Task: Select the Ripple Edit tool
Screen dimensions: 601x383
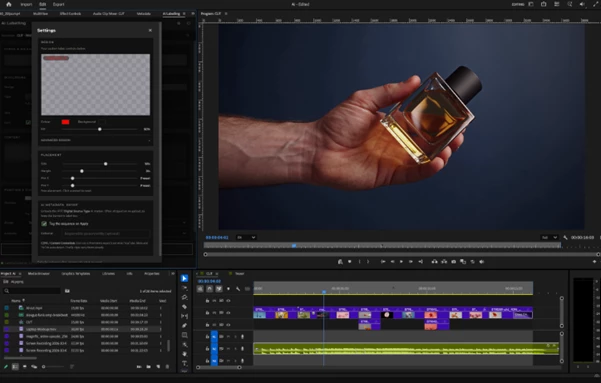Action: pos(184,298)
